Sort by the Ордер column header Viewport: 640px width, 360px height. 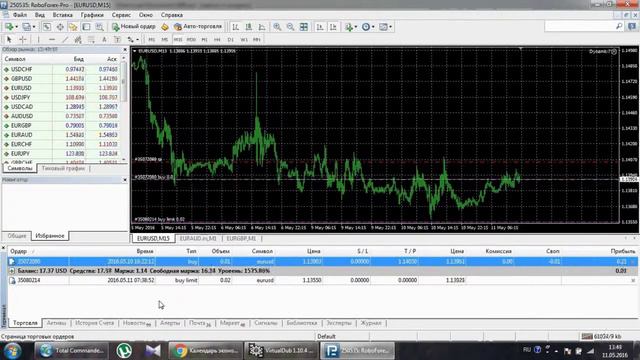click(18, 251)
